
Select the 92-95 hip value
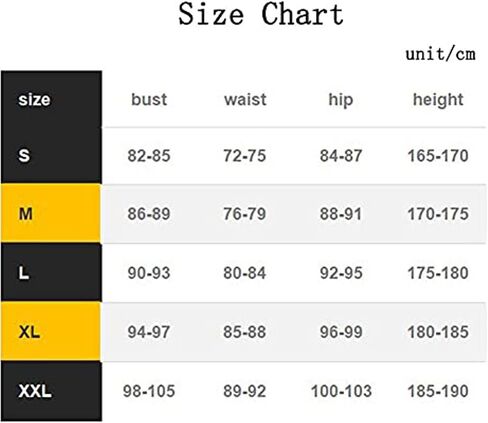click(341, 273)
